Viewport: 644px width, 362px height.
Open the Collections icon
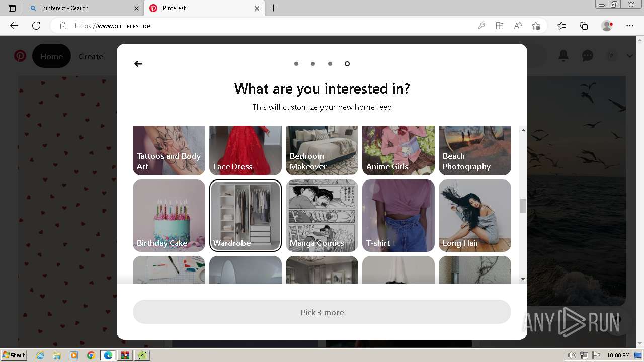(x=584, y=26)
